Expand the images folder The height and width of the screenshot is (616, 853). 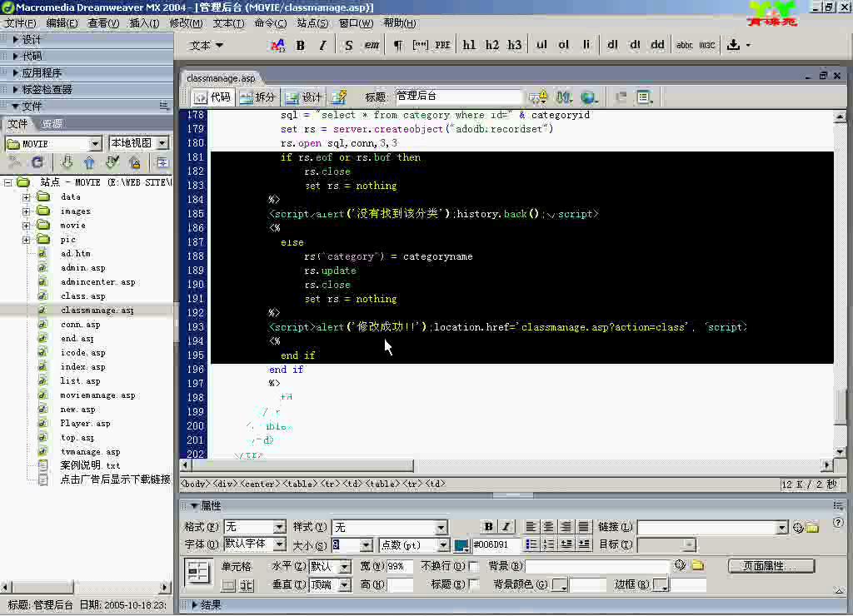[x=26, y=211]
